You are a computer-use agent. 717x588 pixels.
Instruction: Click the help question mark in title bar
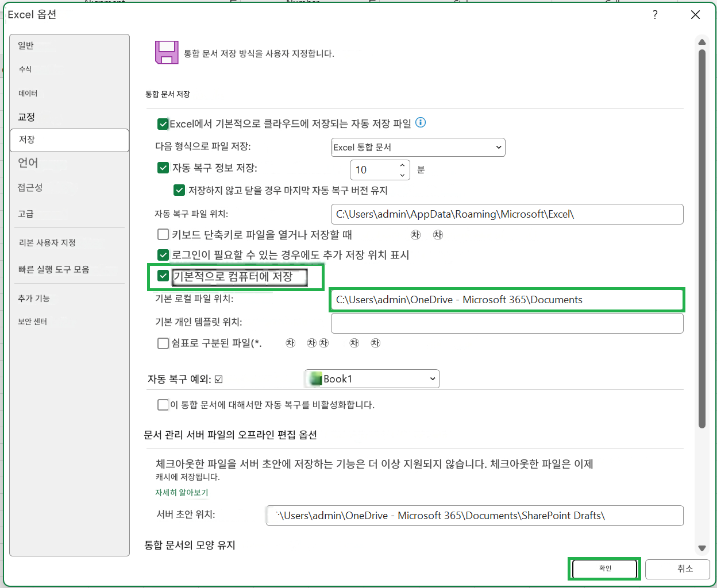[655, 15]
